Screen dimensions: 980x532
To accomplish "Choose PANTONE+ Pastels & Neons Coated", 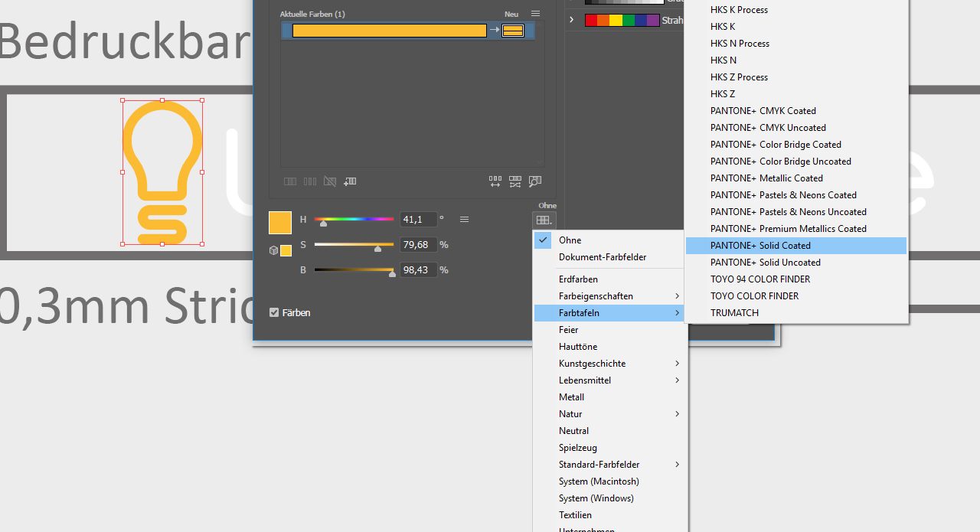I will pyautogui.click(x=796, y=195).
